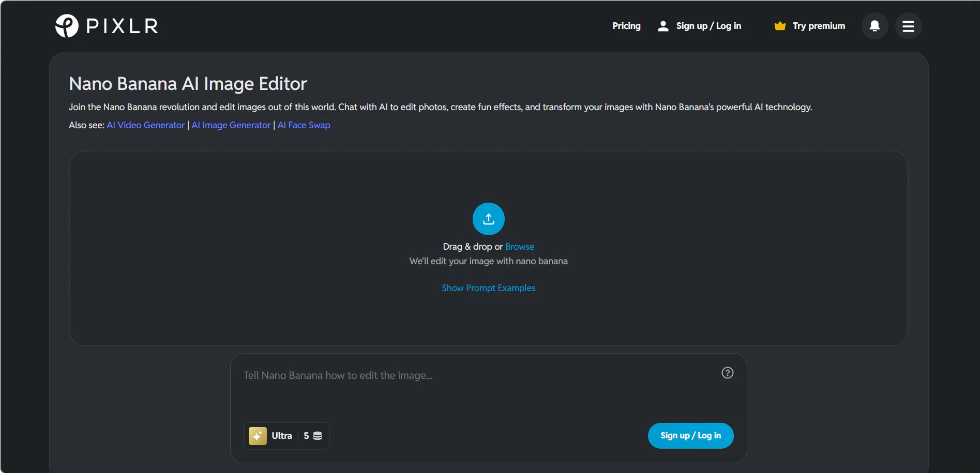This screenshot has width=980, height=473.
Task: Click the gold crown premium icon
Action: (780, 26)
